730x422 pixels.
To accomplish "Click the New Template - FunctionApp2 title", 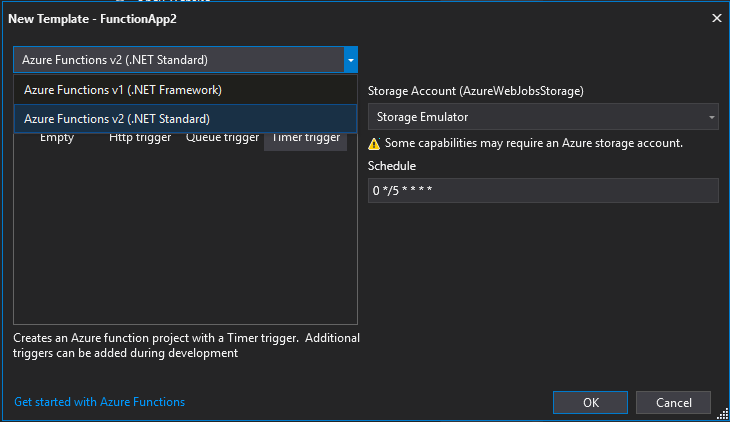I will point(93,19).
